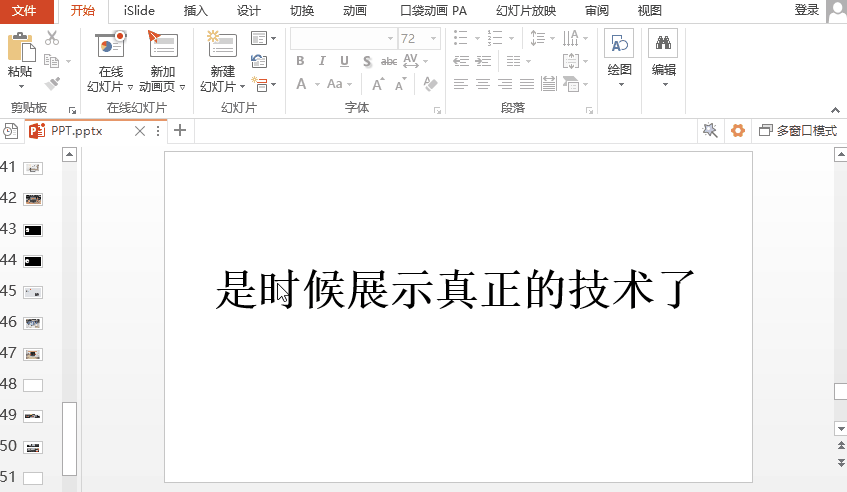Click the Login (登录) link
This screenshot has width=847, height=492.
806,10
